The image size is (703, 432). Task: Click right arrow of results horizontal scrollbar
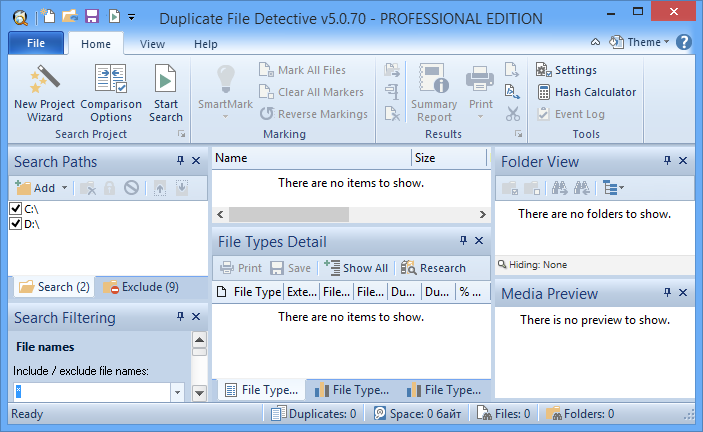tap(482, 214)
